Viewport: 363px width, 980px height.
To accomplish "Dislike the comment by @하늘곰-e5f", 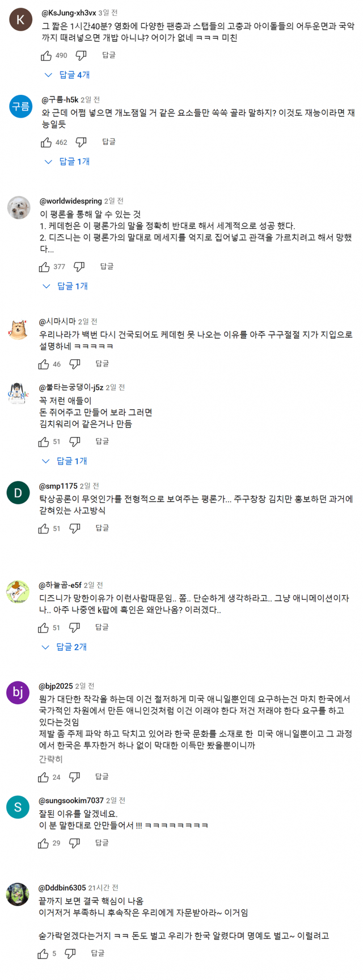I will point(75,628).
